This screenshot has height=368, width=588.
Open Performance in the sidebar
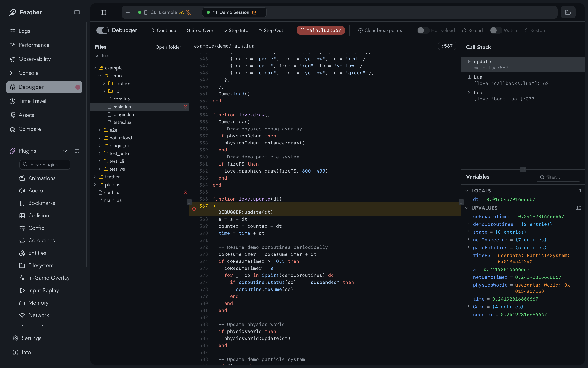click(44, 45)
